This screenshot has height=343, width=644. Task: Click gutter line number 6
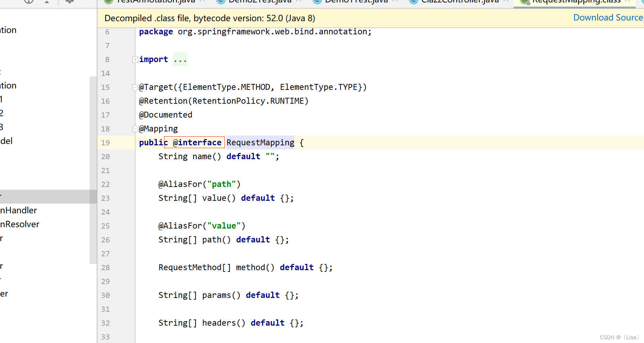[x=107, y=32]
